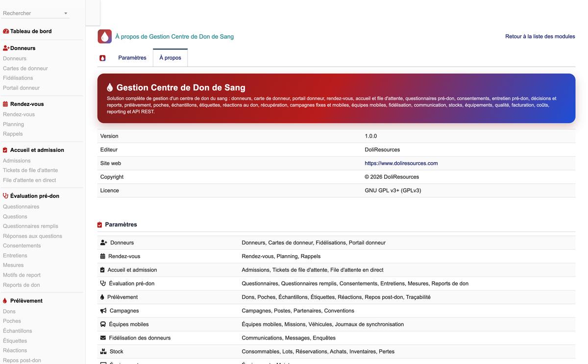Go to Cartes de donneur
Viewport: 588px width, 364px height.
(25, 69)
